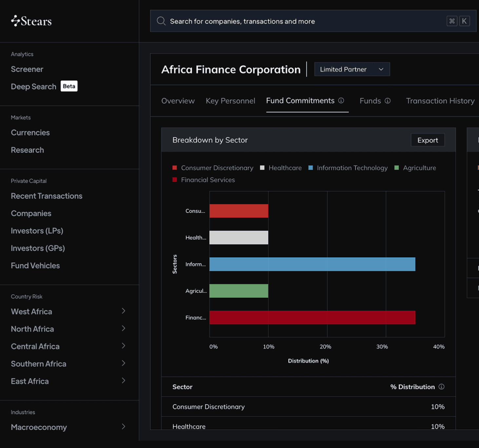The width and height of the screenshot is (479, 448).
Task: Click the K key shortcut badge
Action: [x=464, y=21]
